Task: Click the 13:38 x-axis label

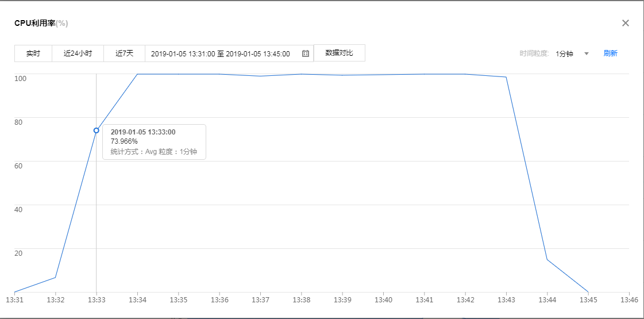Action: coord(301,300)
